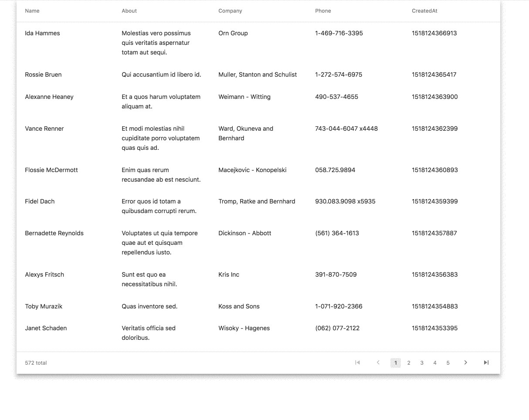
Task: Click CreatedAt value 1518124357887
Action: click(x=434, y=233)
